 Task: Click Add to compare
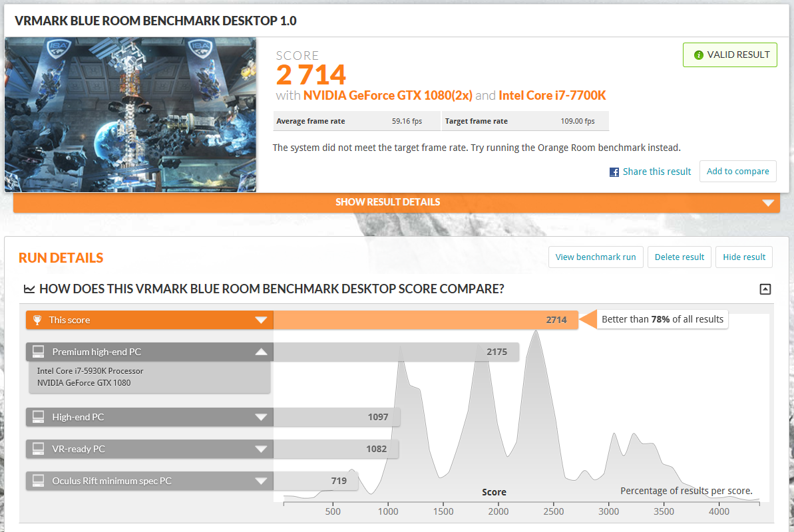coord(738,171)
